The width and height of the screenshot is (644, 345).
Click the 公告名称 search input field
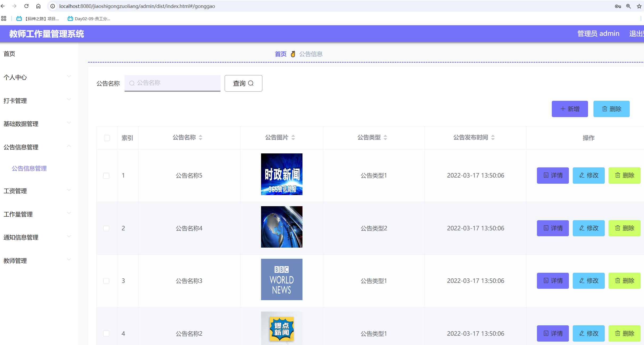point(172,83)
